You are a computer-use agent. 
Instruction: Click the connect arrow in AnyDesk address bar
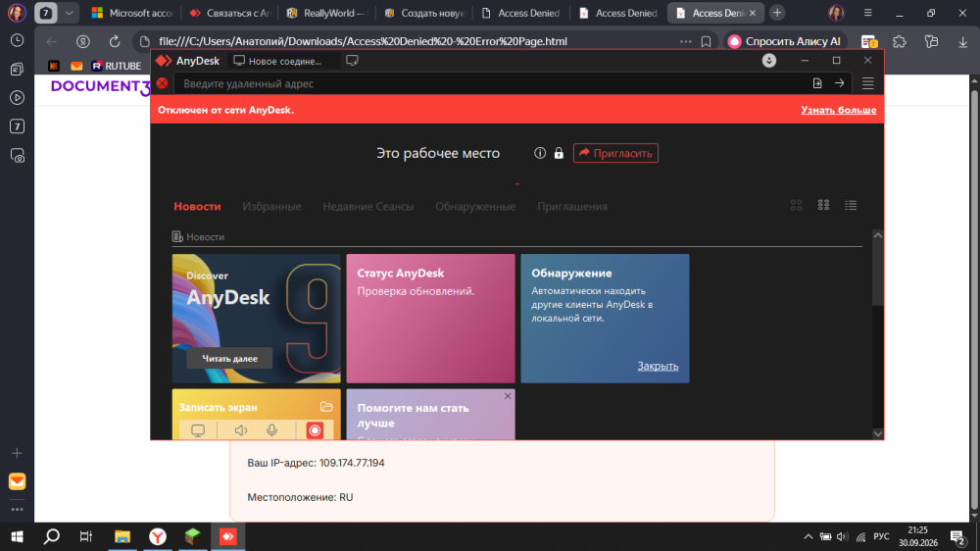coord(840,83)
